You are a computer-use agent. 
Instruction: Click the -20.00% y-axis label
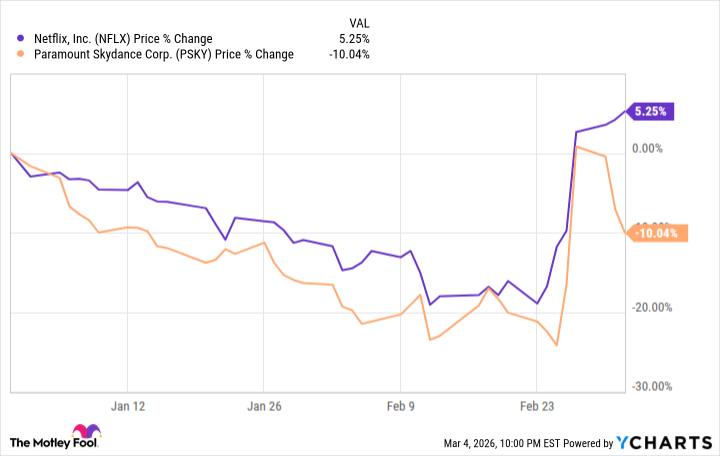point(652,308)
